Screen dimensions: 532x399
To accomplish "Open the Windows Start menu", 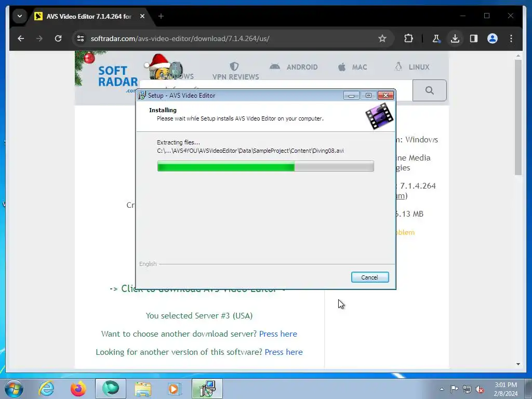I will click(x=14, y=389).
